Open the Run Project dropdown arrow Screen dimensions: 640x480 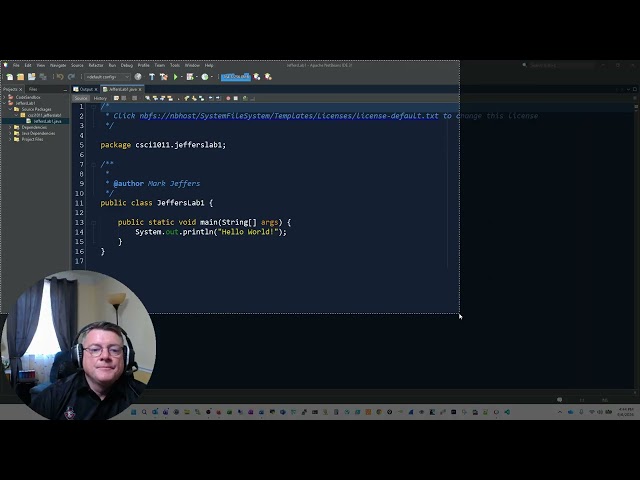(x=181, y=77)
